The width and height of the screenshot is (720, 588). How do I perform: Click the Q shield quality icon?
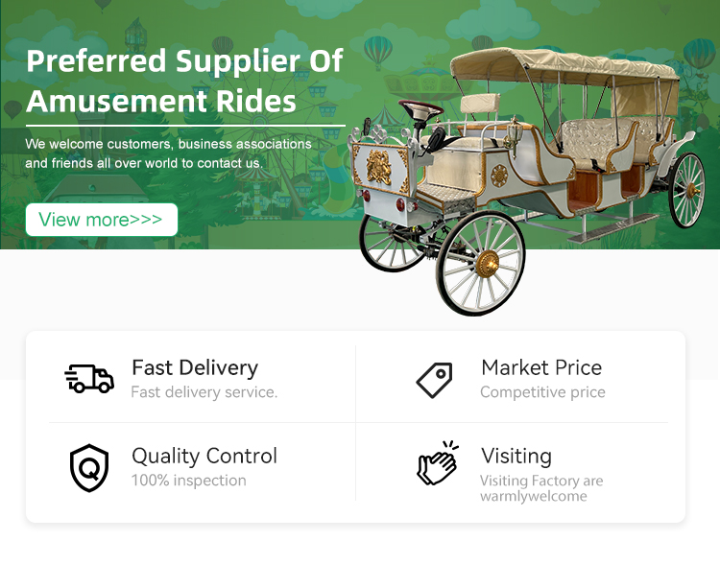(89, 468)
